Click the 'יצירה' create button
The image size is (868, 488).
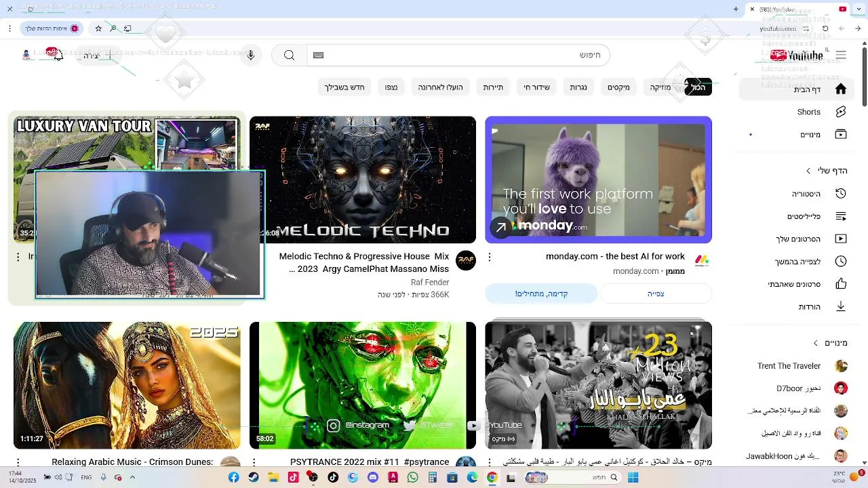98,55
